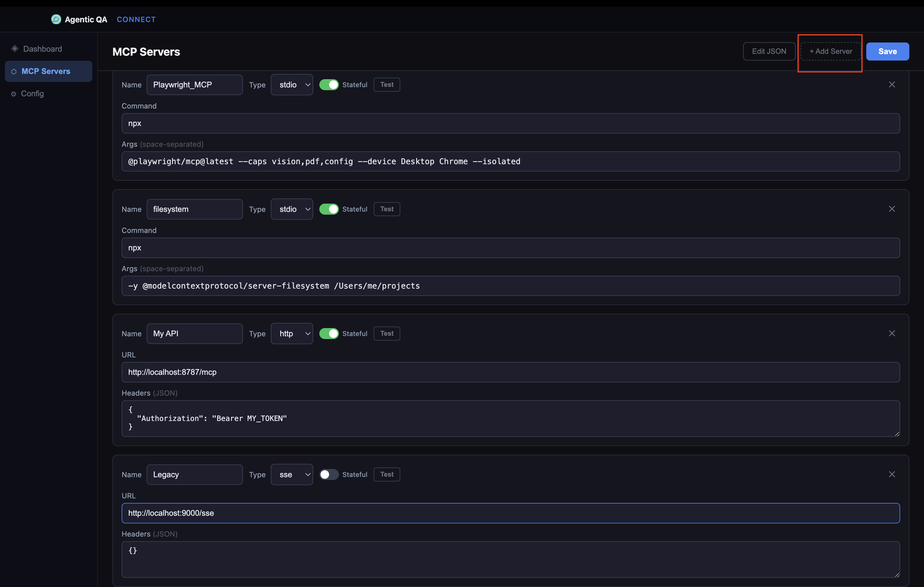Run Test on the Legacy server
This screenshot has height=587, width=924.
(387, 474)
